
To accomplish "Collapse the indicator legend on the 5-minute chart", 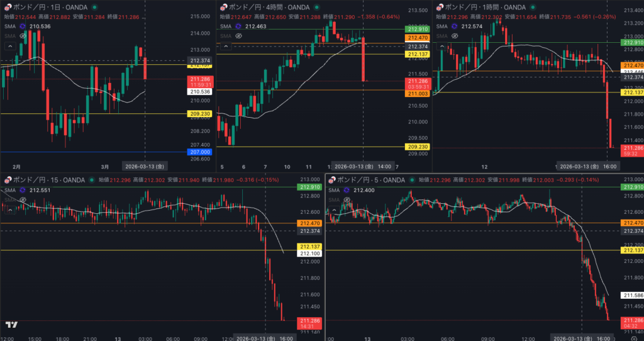I will (x=334, y=210).
